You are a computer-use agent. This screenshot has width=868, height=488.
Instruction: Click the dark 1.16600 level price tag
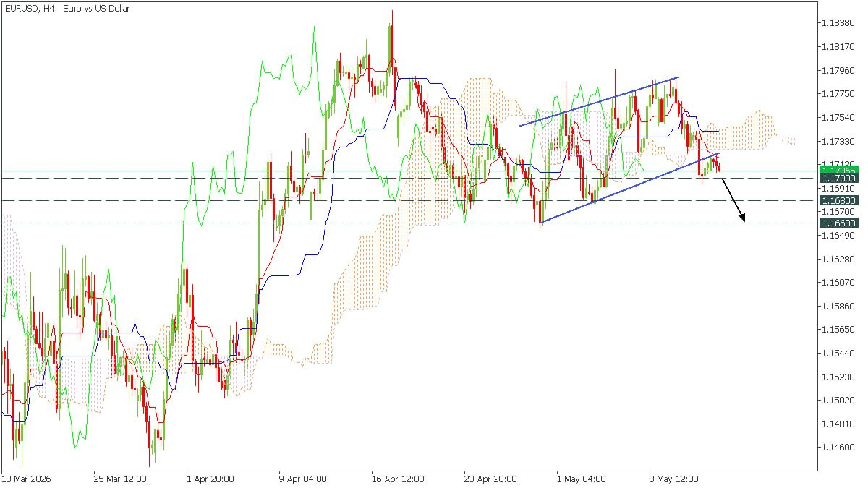click(x=839, y=223)
